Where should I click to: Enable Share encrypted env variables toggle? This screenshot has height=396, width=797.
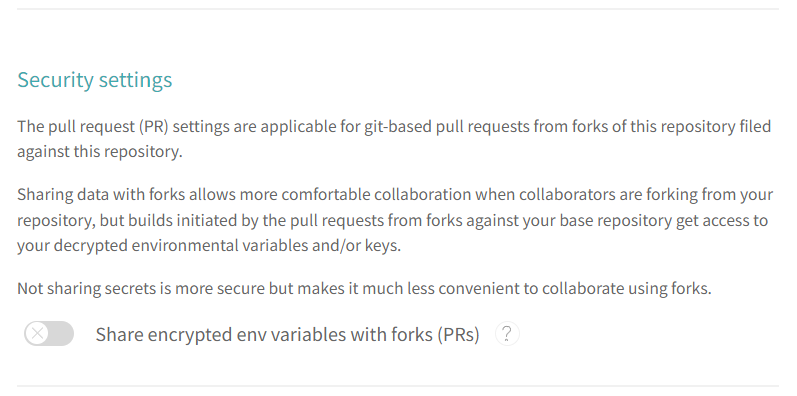coord(49,333)
